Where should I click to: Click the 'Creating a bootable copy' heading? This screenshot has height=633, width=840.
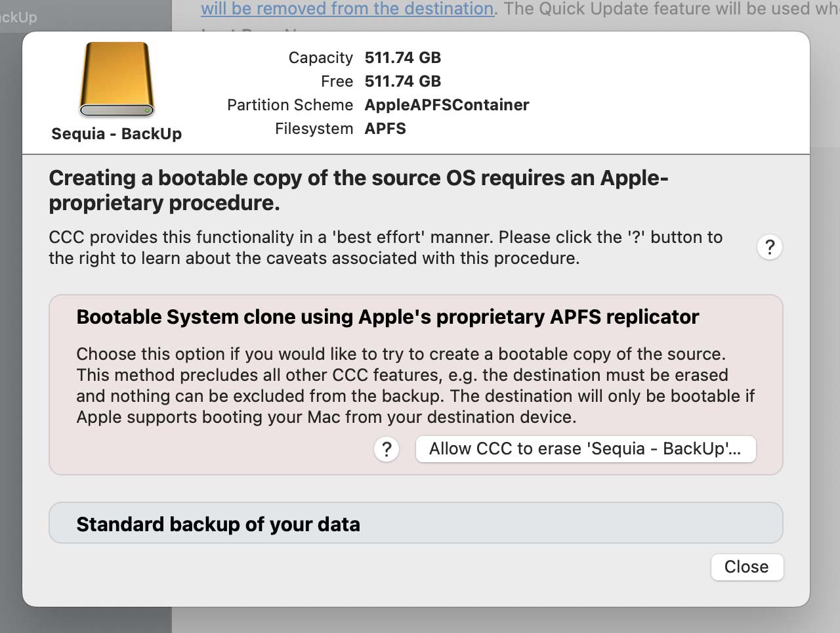coord(358,190)
